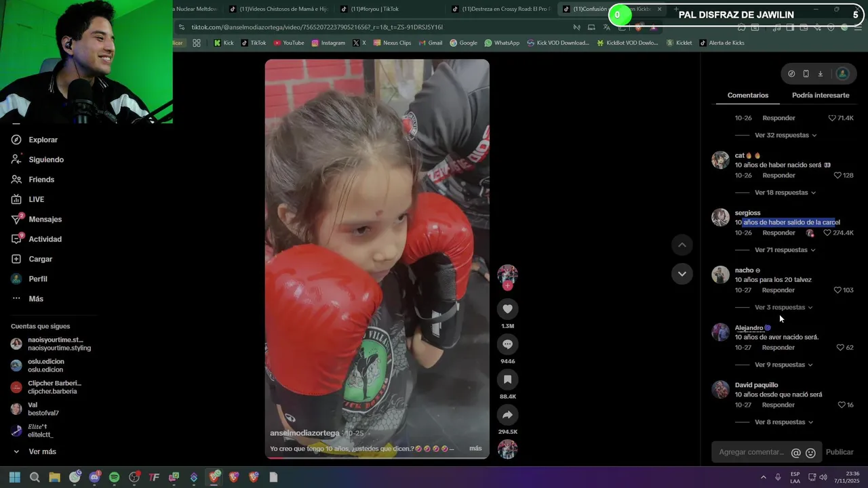Open the oslu.edicion followed account
This screenshot has height=488, width=868.
click(38, 366)
